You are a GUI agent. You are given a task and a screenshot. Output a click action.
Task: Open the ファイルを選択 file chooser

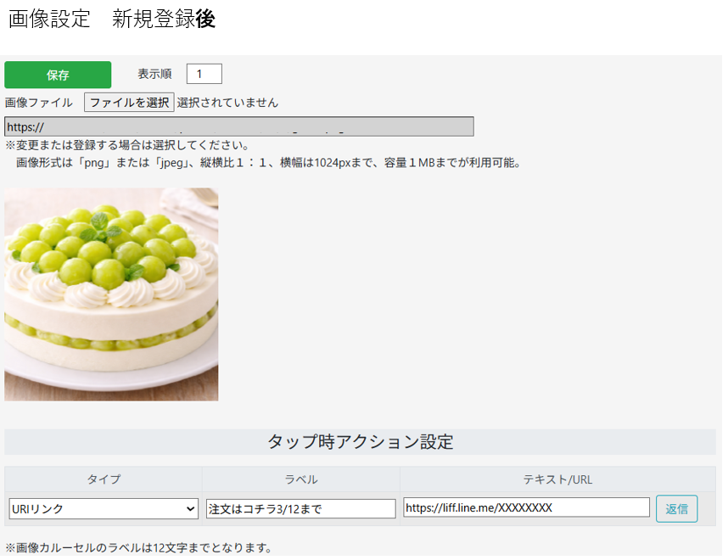tap(129, 102)
